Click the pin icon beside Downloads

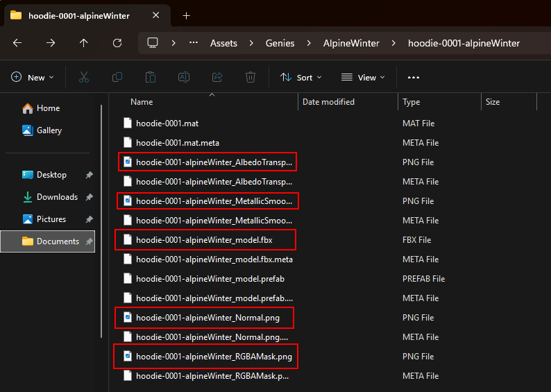[x=90, y=197]
